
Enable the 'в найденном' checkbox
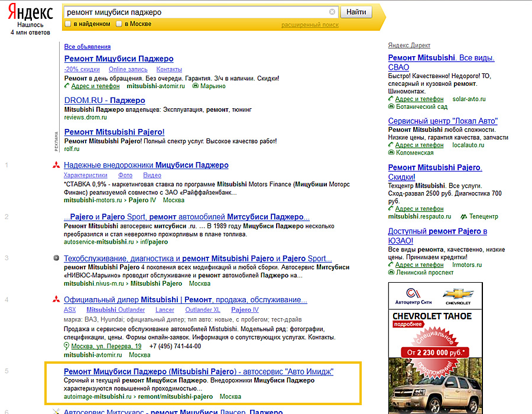pos(68,24)
